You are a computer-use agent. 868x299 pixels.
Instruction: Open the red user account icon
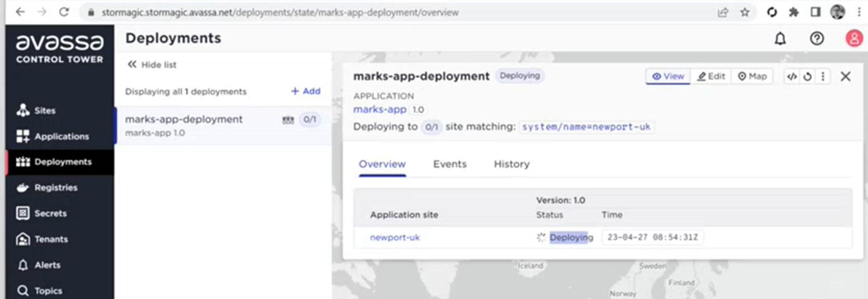pyautogui.click(x=854, y=38)
